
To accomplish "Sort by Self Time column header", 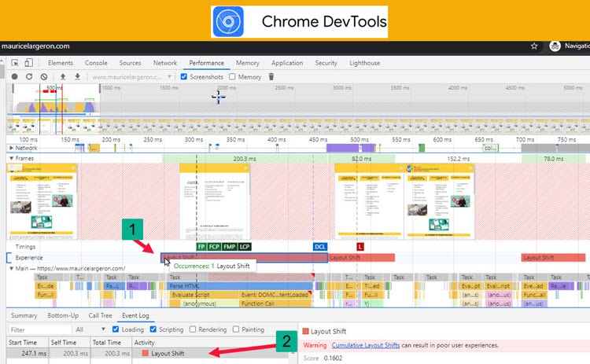I will 69,343.
